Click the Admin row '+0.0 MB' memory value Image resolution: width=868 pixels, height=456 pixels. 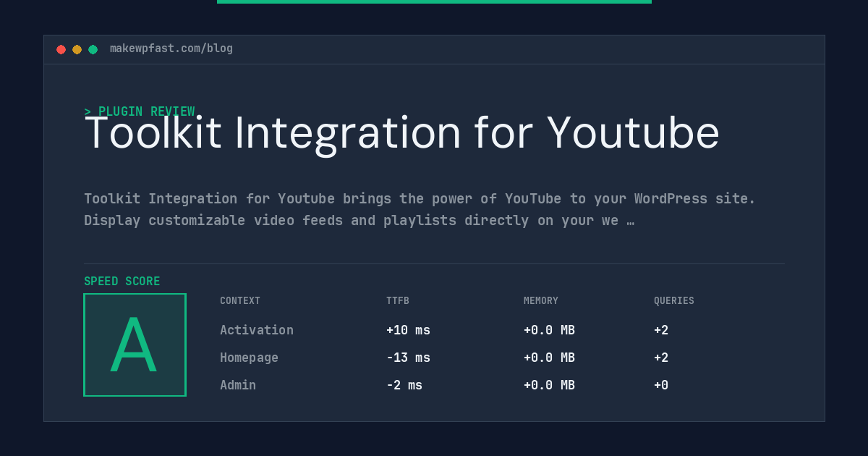pos(549,385)
